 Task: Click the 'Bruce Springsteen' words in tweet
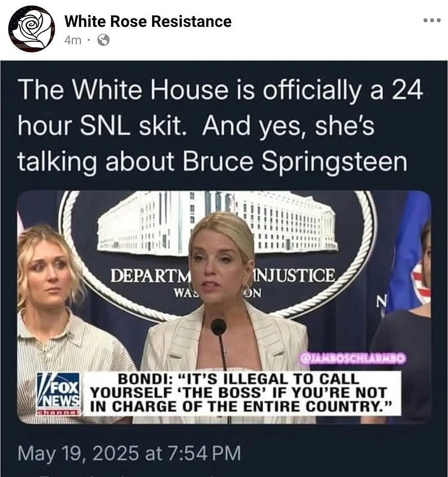(x=295, y=161)
